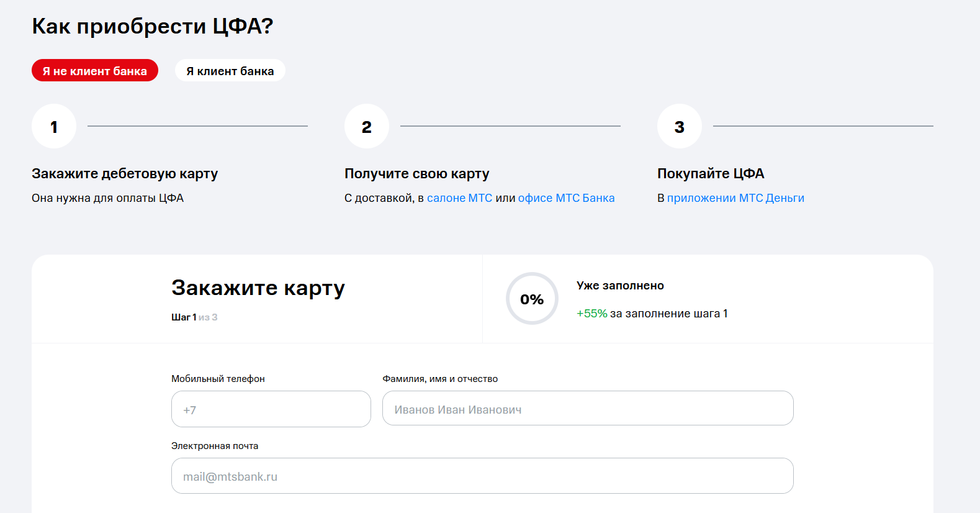Click the "Электронная почта" field label

pos(215,446)
